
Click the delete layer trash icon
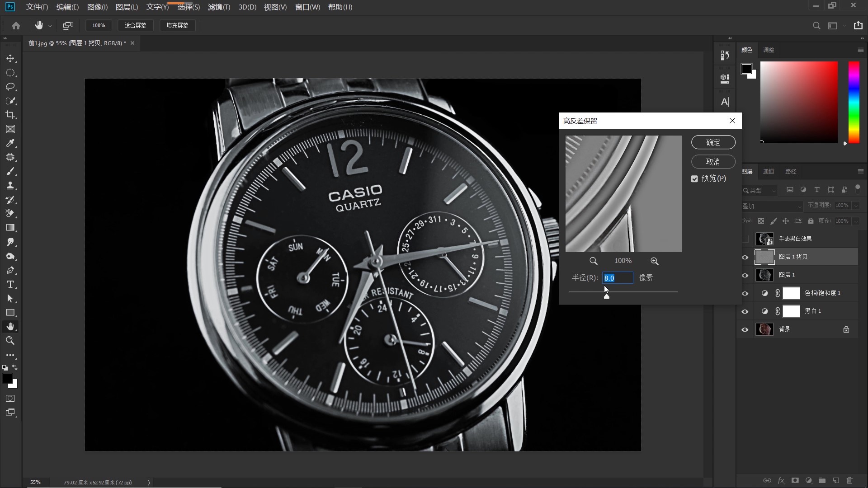[849, 480]
